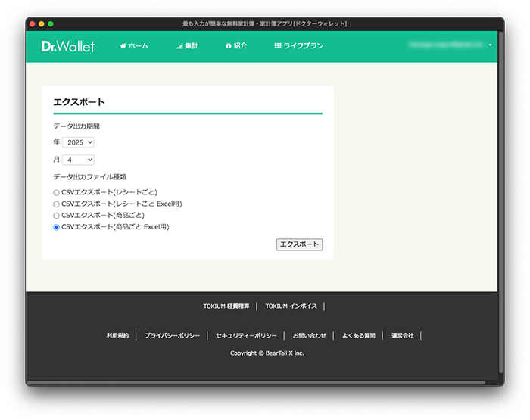Click the bar chart icon next to 集計
530x420 pixels.
click(179, 46)
